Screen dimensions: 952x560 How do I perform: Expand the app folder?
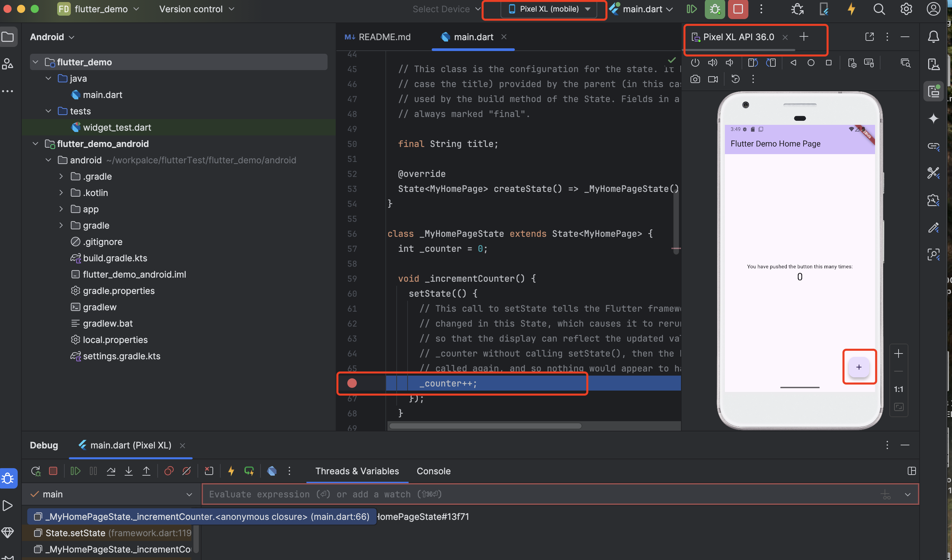coord(61,209)
